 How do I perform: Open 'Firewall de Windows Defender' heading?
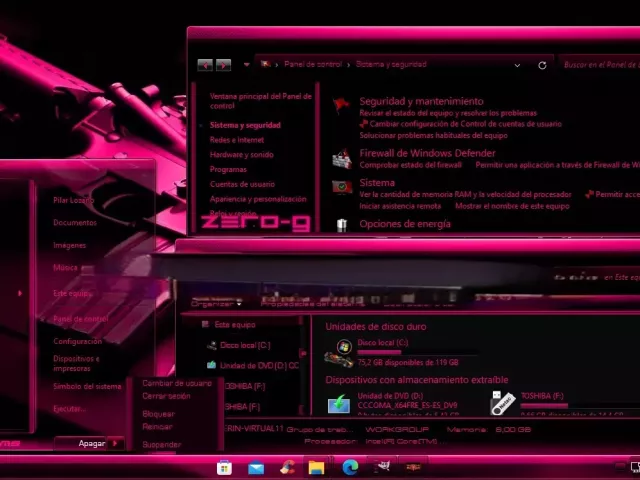pyautogui.click(x=427, y=153)
